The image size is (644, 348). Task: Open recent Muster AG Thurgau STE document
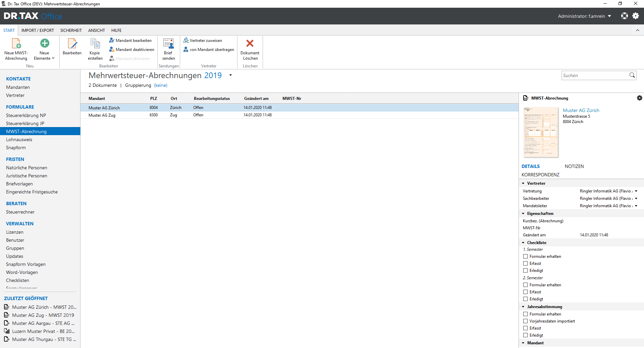(x=40, y=339)
